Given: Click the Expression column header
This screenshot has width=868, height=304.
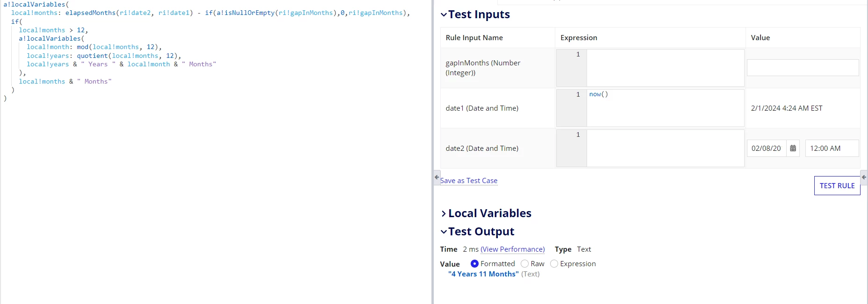Looking at the screenshot, I should click(x=579, y=38).
